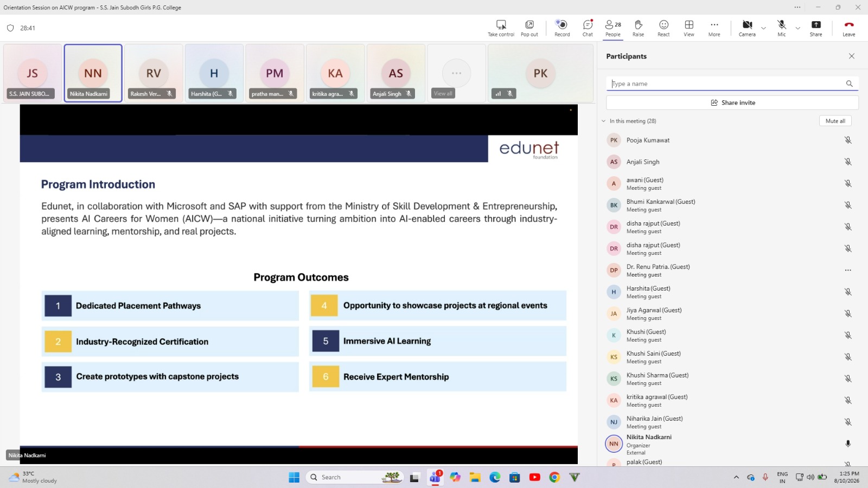868x488 pixels.
Task: Open Microsoft Teams from taskbar
Action: (435, 477)
